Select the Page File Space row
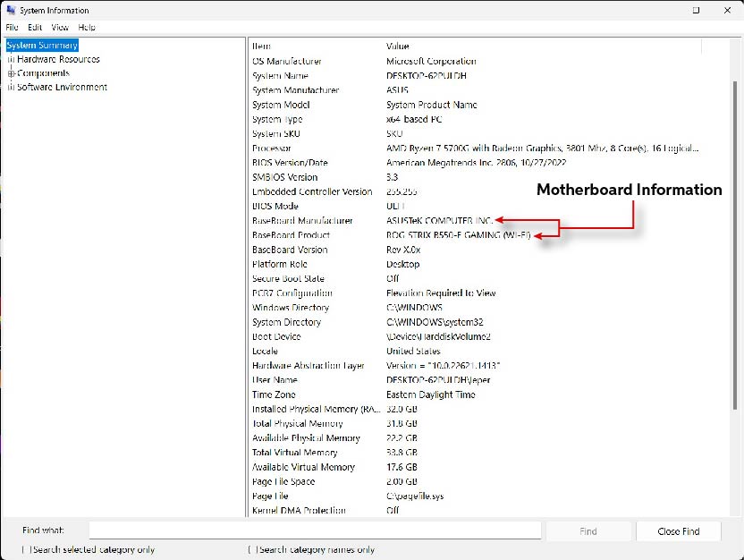 pos(475,481)
